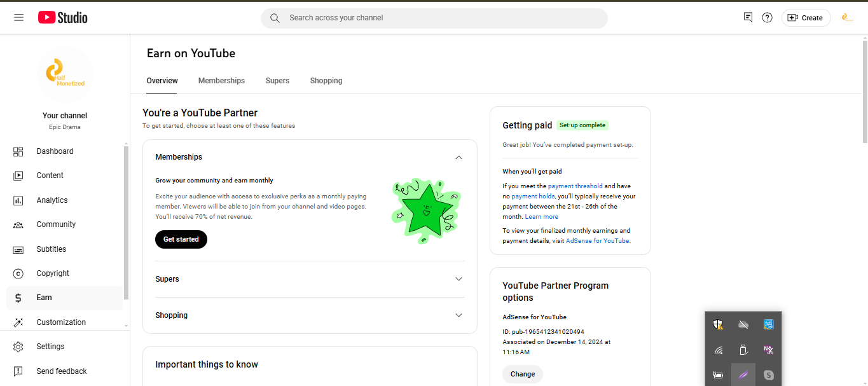This screenshot has height=386, width=868.
Task: Click the Skype icon in the system tray
Action: coord(768,375)
